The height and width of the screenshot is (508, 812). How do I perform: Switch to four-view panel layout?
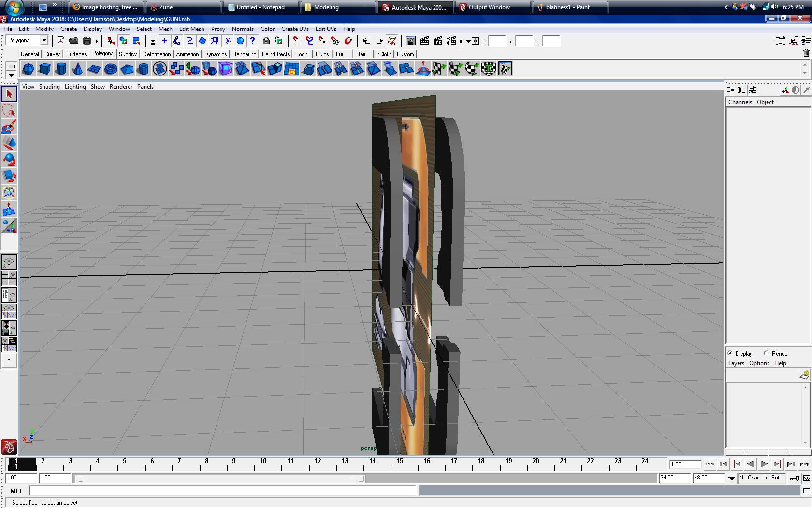(9, 278)
